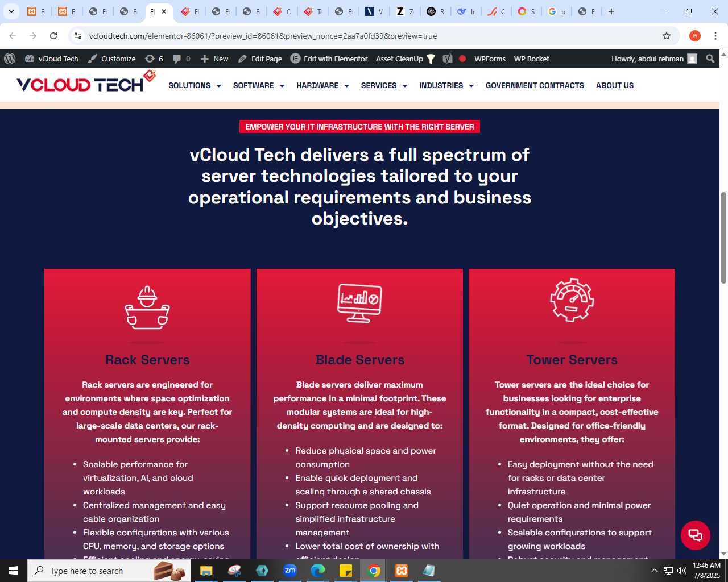The image size is (728, 582).
Task: Click the browser forward arrow
Action: pos(33,36)
